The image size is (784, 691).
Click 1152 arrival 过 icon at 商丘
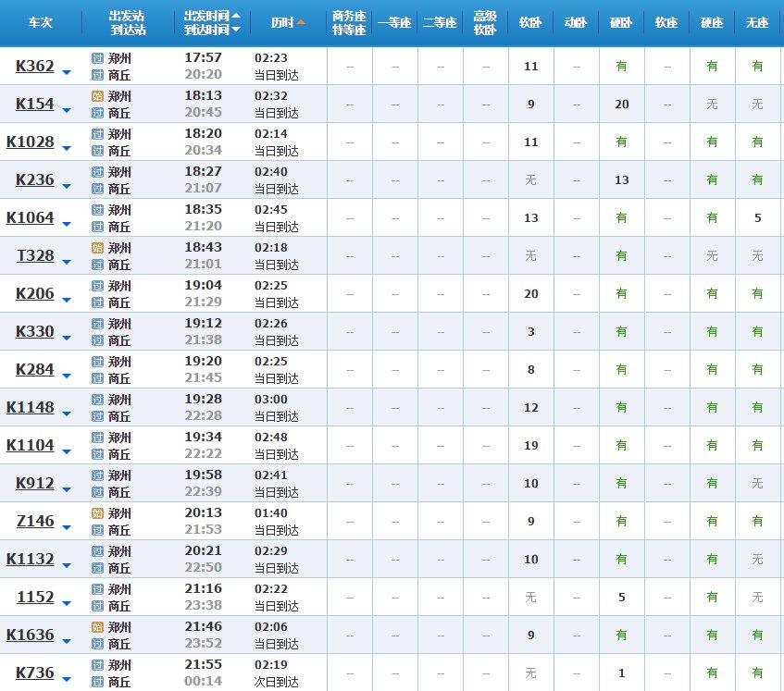coord(97,606)
